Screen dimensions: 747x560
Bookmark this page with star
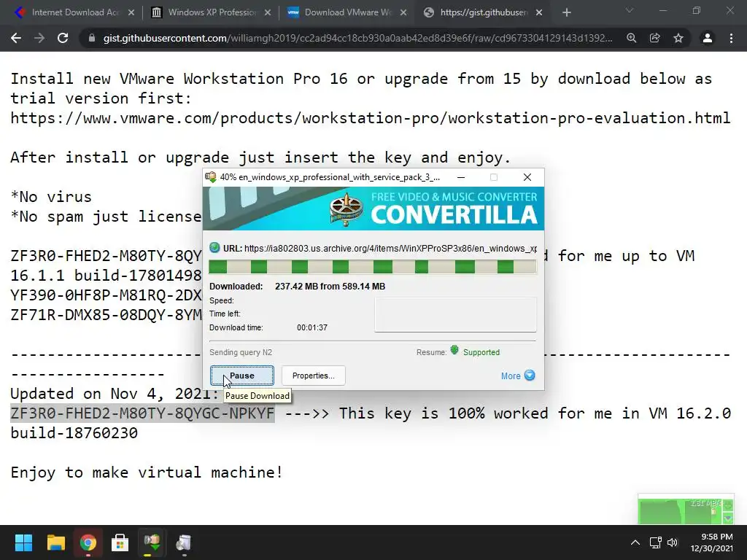click(678, 38)
